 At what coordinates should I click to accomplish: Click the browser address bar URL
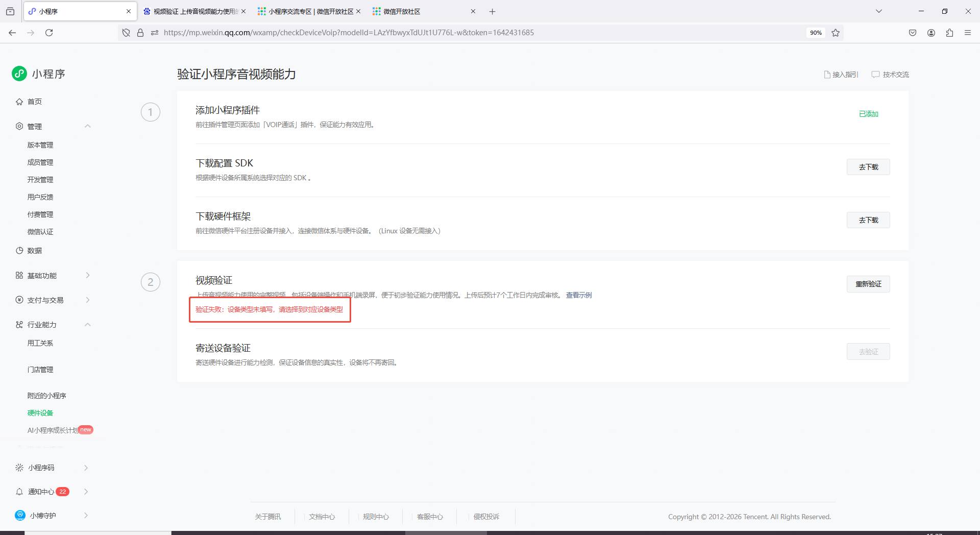coord(349,33)
